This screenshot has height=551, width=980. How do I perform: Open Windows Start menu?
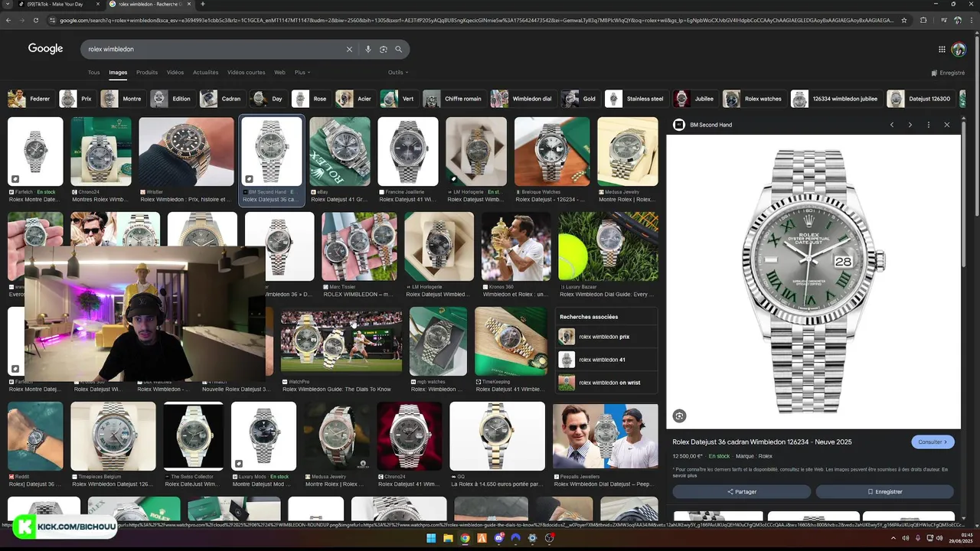click(x=431, y=539)
